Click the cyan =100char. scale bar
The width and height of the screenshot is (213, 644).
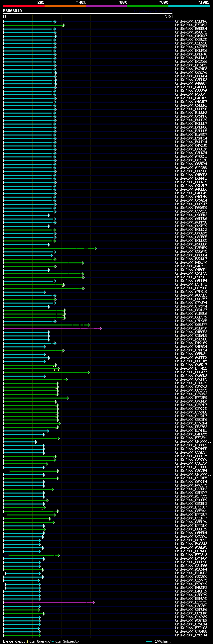[x=149, y=641]
